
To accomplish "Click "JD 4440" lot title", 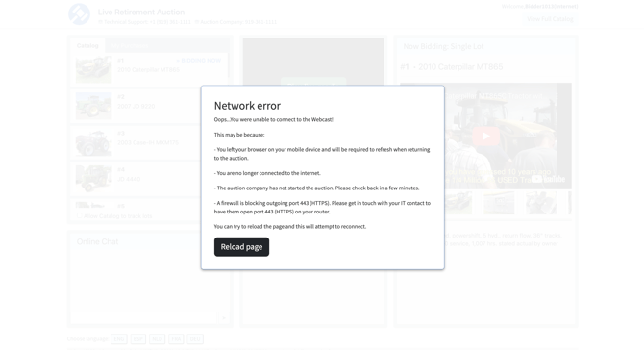I will (x=129, y=179).
